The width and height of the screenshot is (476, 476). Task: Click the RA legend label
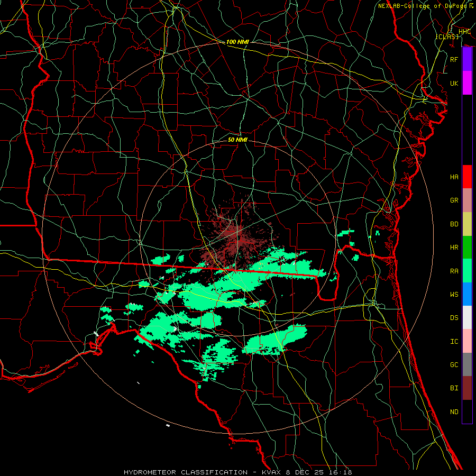tap(454, 271)
